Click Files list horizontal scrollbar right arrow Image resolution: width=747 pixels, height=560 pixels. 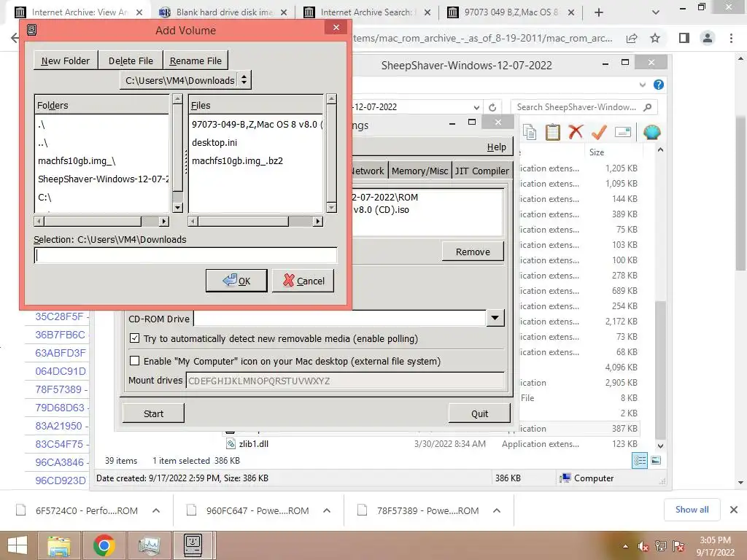pos(318,221)
